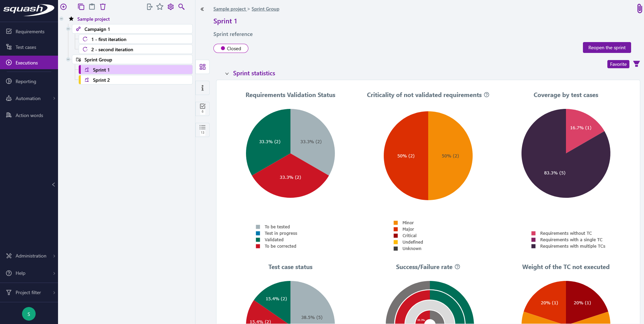This screenshot has height=324, width=644.
Task: Open the Reporting section in the sidebar
Action: point(25,81)
